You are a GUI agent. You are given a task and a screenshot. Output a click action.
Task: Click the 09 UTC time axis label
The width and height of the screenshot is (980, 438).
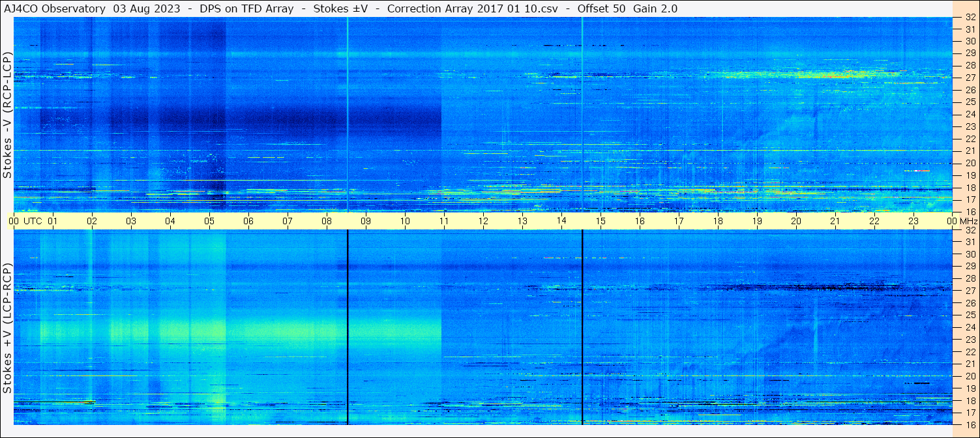[x=366, y=221]
